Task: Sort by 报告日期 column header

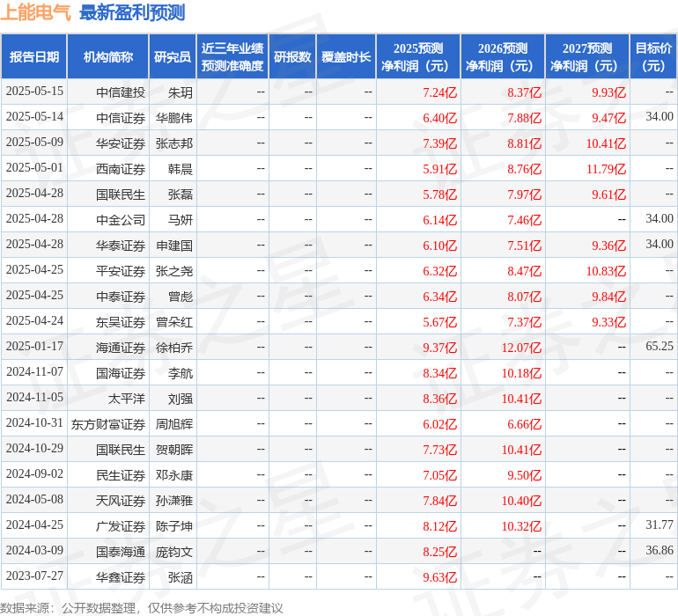Action: pyautogui.click(x=34, y=57)
